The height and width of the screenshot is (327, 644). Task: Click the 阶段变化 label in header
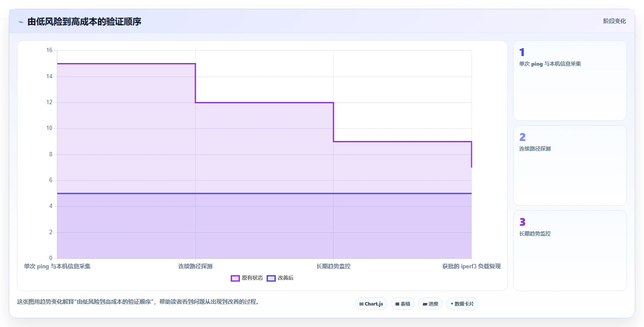614,21
